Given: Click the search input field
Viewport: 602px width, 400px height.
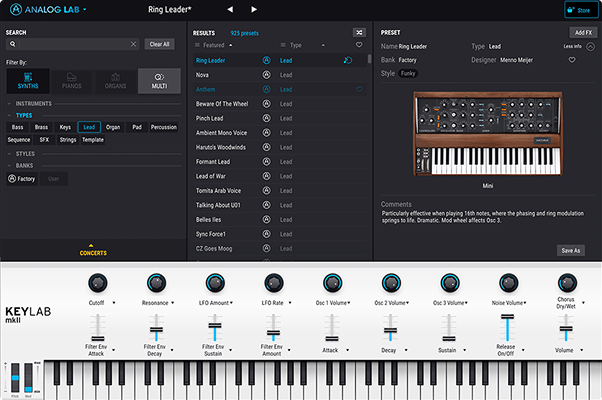Looking at the screenshot, I should tap(75, 44).
